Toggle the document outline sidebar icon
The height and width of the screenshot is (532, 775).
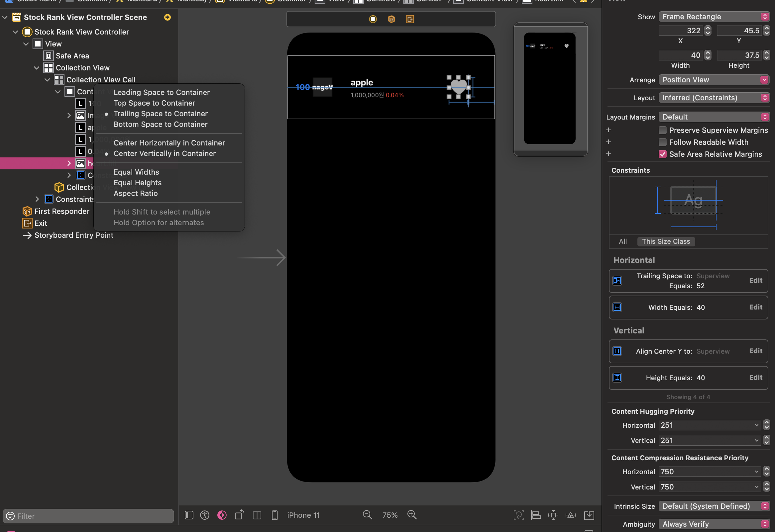click(189, 515)
